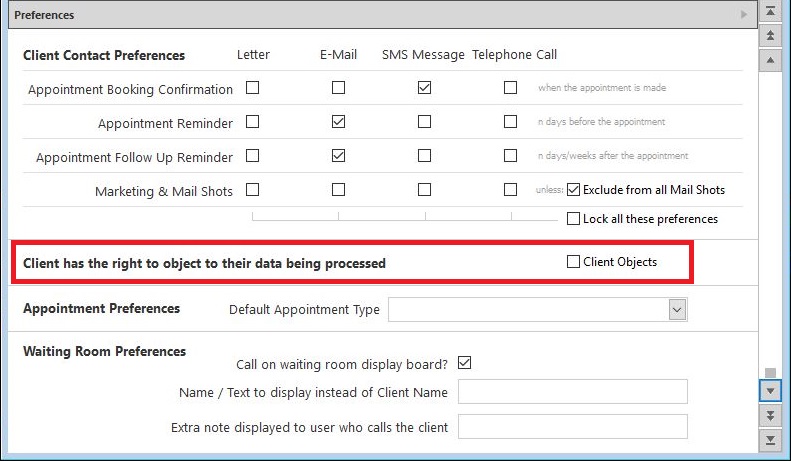Screen dimensions: 791x461
Task: Enable Telephone Call for Marketing & Mail Shots
Action: [x=511, y=190]
